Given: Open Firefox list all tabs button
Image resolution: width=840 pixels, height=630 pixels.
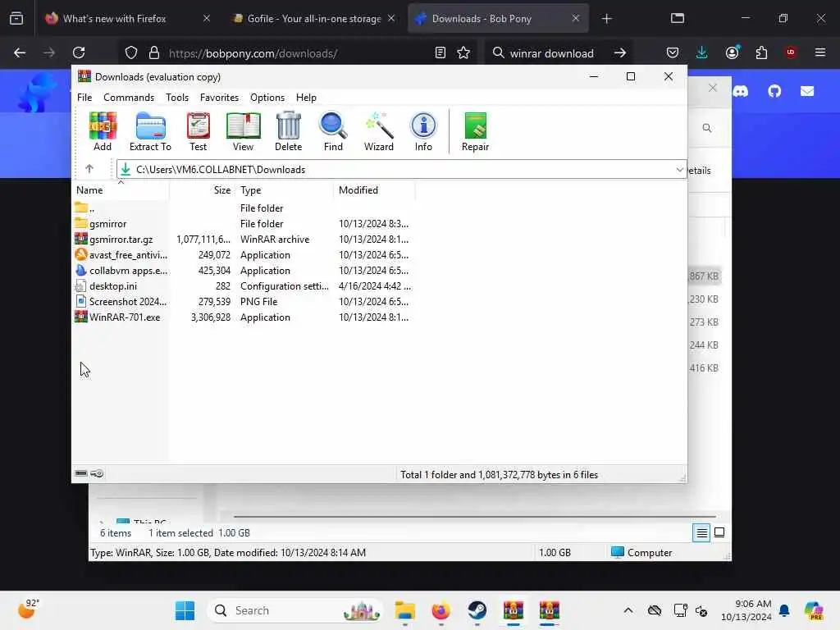Looking at the screenshot, I should [678, 18].
